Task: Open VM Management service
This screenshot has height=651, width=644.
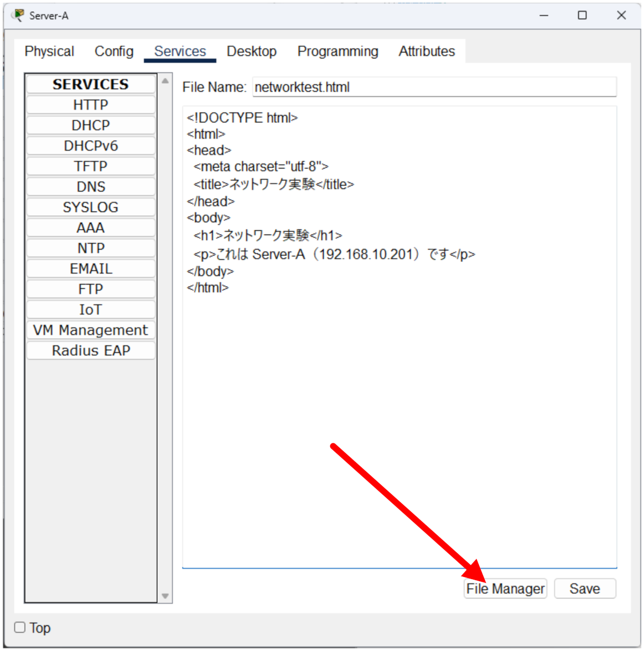Action: click(91, 330)
